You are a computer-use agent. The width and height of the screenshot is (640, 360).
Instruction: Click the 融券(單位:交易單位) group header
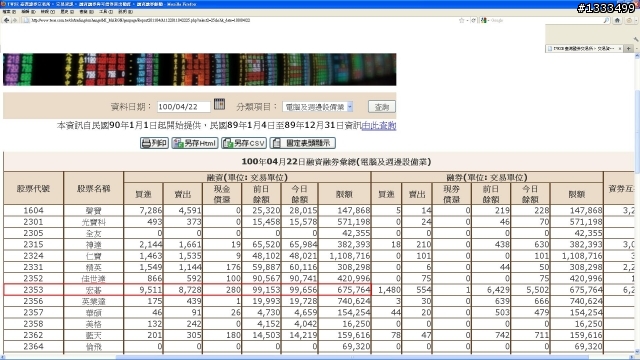tap(487, 177)
